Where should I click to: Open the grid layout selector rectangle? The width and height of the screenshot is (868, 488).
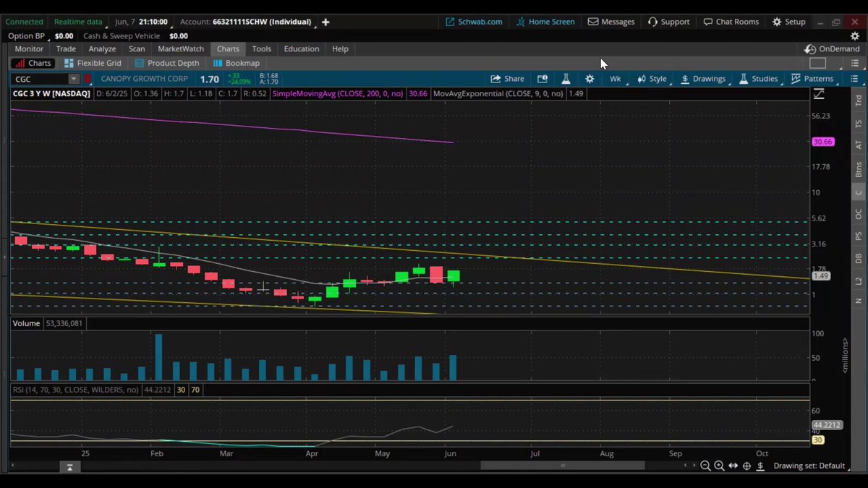click(x=817, y=64)
